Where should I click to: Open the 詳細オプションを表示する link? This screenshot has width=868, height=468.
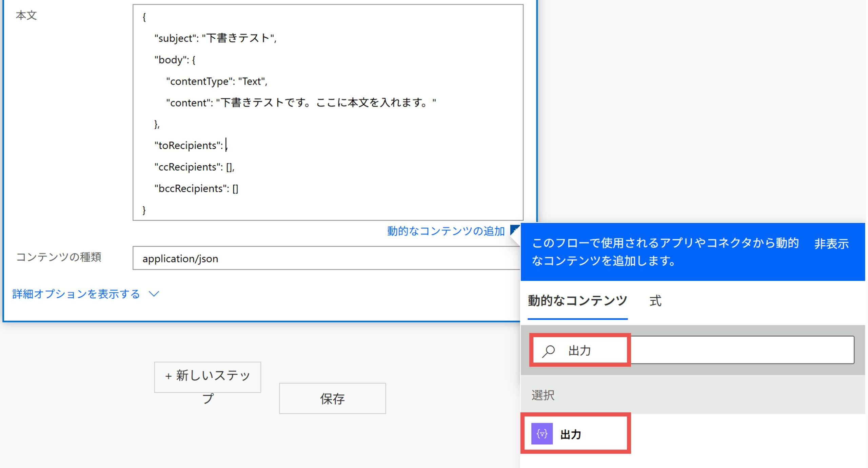(x=76, y=294)
